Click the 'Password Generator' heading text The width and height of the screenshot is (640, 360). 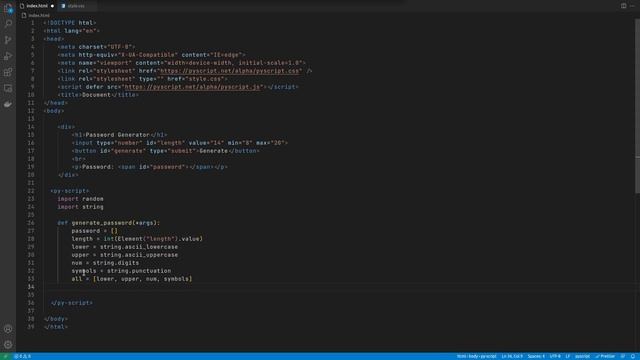point(117,135)
